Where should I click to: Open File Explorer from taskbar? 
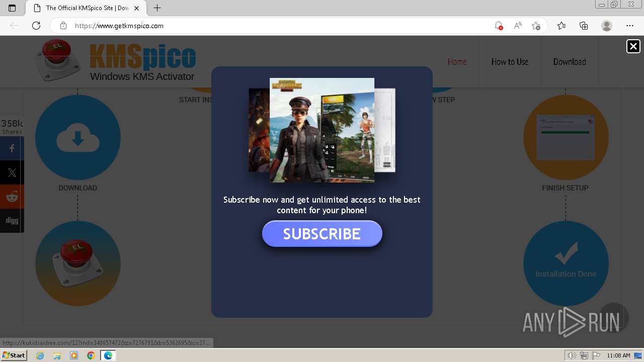(x=57, y=355)
